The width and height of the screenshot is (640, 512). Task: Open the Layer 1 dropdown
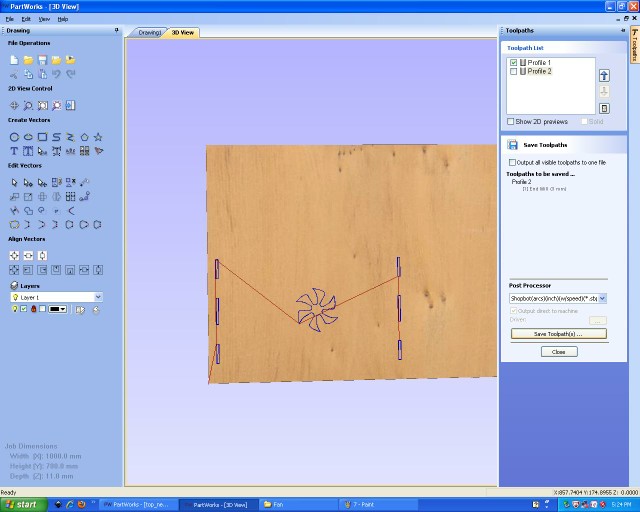[98, 297]
